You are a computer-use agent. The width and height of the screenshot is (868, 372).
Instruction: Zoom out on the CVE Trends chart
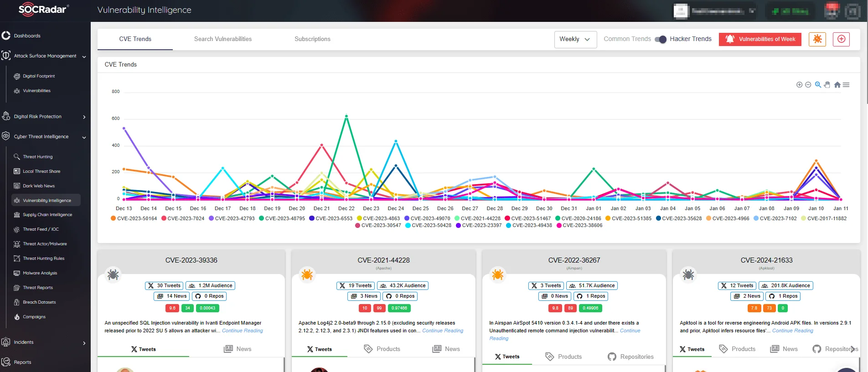point(808,85)
